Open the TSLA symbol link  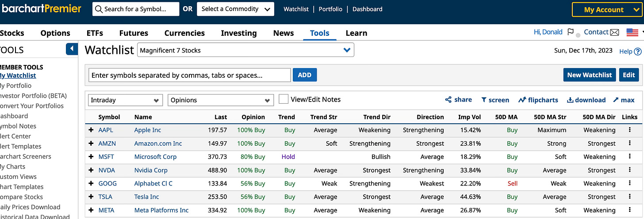tap(106, 196)
